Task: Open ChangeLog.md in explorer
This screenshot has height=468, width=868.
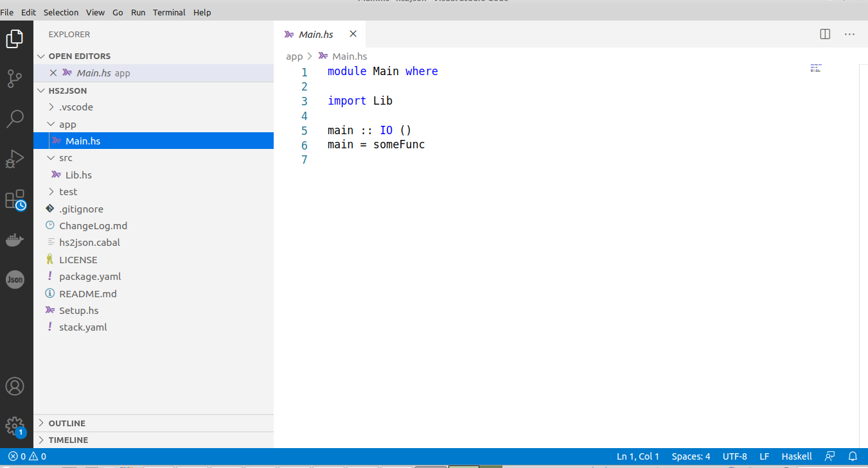Action: click(154, 226)
